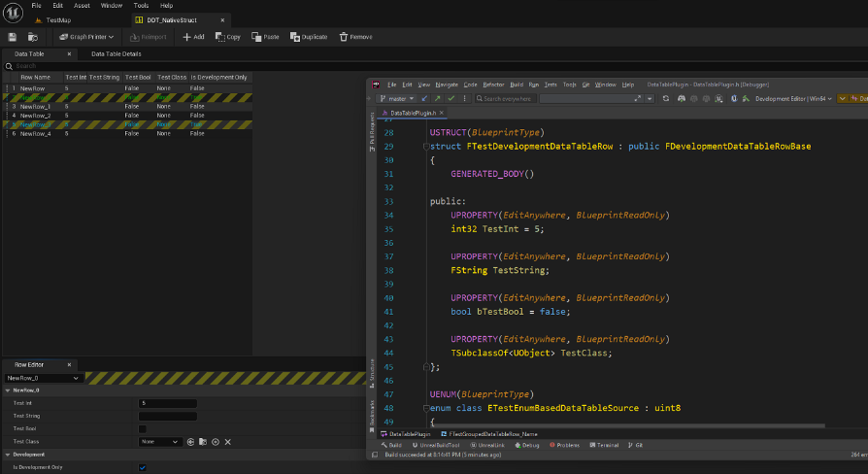Viewport: 868px width, 474px height.
Task: Open the master branch dropdown in Rider
Action: click(397, 98)
